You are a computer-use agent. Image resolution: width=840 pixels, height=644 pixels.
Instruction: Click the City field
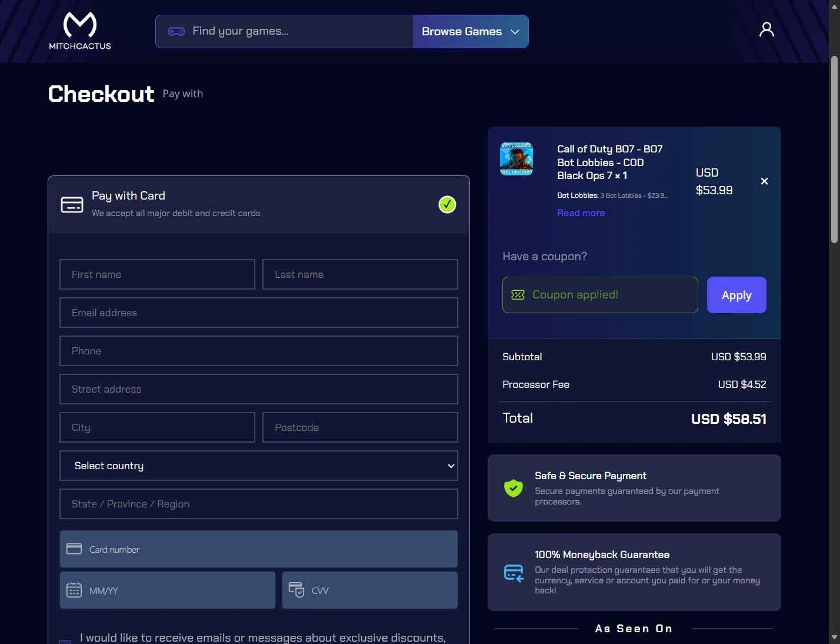pyautogui.click(x=157, y=427)
